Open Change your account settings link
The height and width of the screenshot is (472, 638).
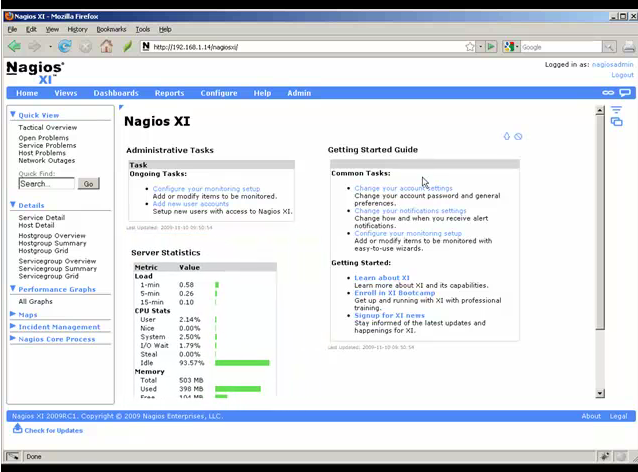(403, 188)
